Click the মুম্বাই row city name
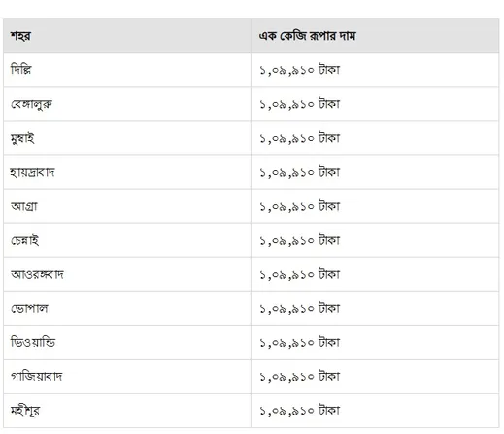The height and width of the screenshot is (434, 504). (x=22, y=138)
